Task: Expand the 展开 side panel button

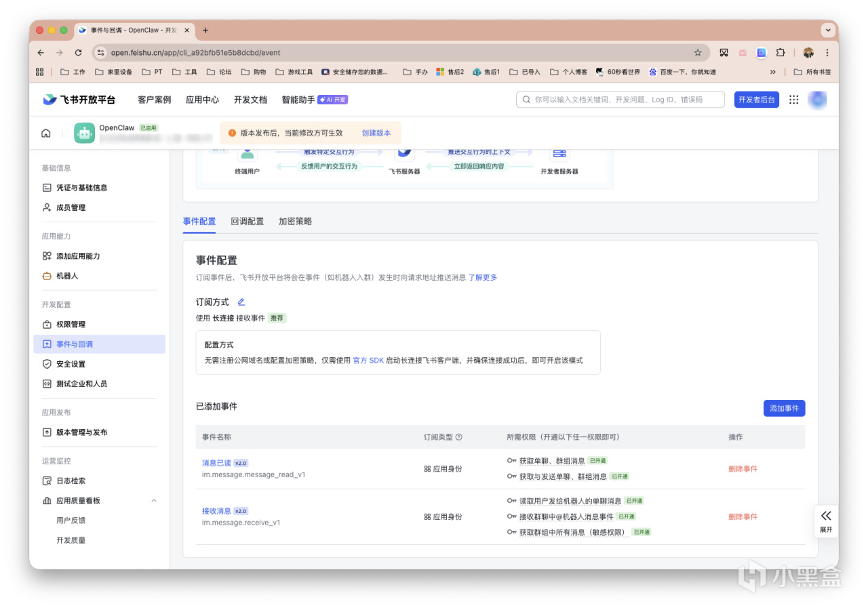Action: [826, 521]
